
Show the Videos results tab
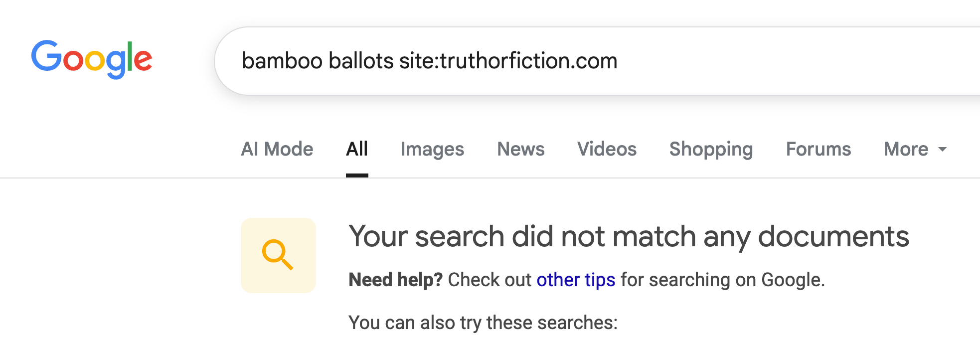point(607,149)
